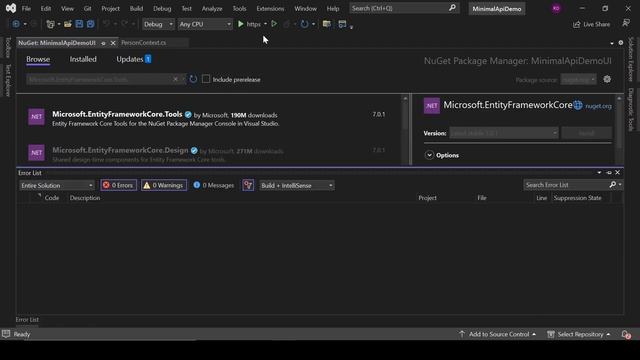This screenshot has height=360, width=640.
Task: Click the search magnifier in top search
Action: coord(452,8)
